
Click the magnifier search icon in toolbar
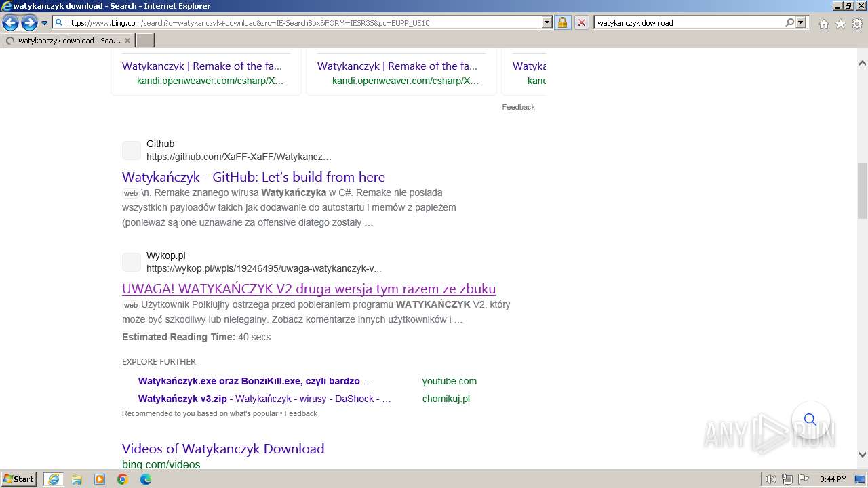point(789,22)
